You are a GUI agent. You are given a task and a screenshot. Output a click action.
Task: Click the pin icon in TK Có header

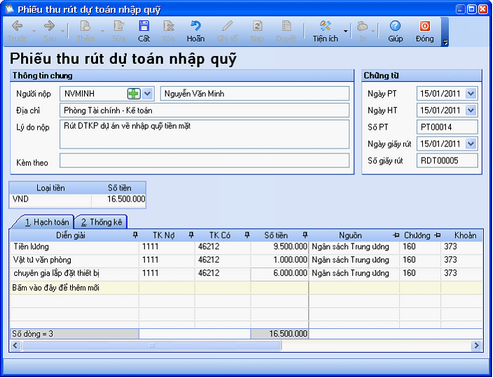point(247,235)
